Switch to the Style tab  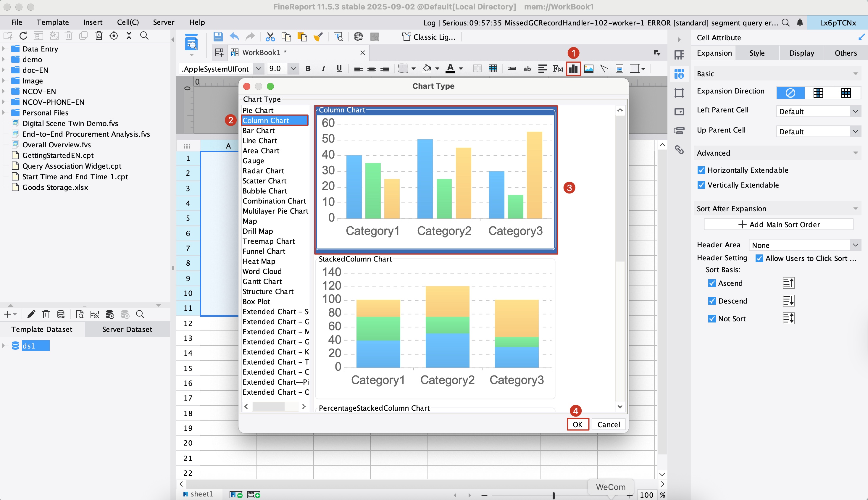tap(757, 53)
